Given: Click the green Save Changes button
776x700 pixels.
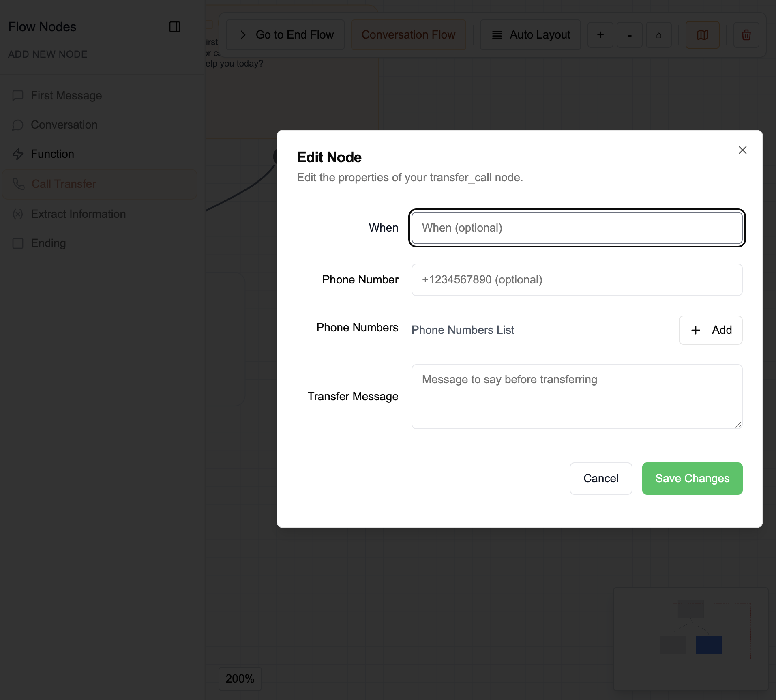Looking at the screenshot, I should tap(692, 479).
